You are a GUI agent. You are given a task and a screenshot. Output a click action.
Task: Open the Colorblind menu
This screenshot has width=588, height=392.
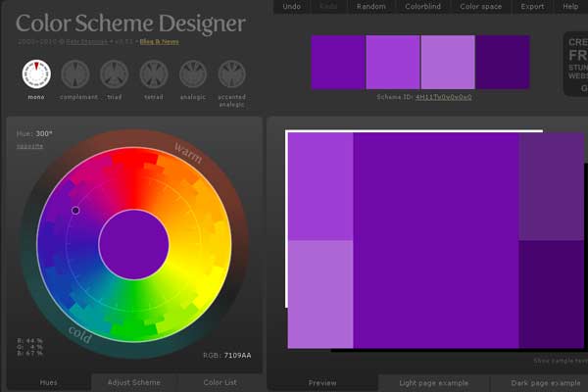[422, 7]
